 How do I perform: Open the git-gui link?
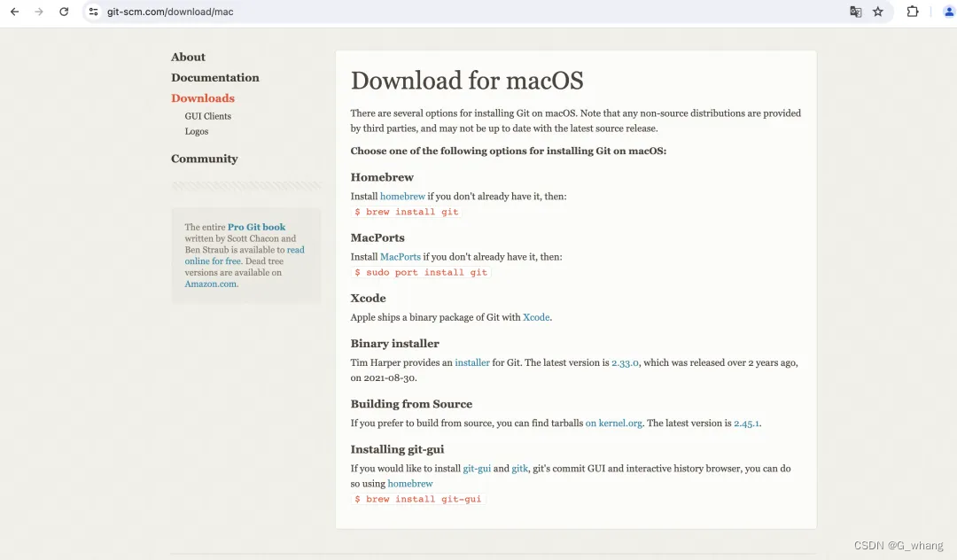click(x=477, y=469)
